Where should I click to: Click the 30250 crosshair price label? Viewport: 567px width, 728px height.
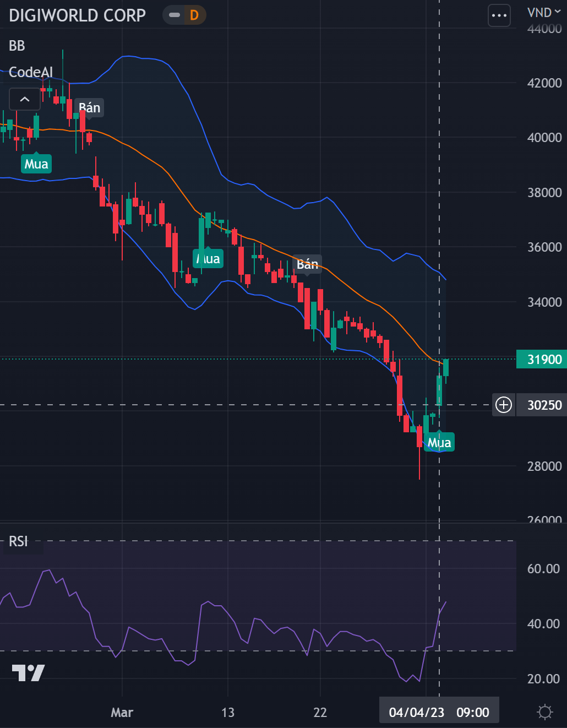tap(542, 405)
